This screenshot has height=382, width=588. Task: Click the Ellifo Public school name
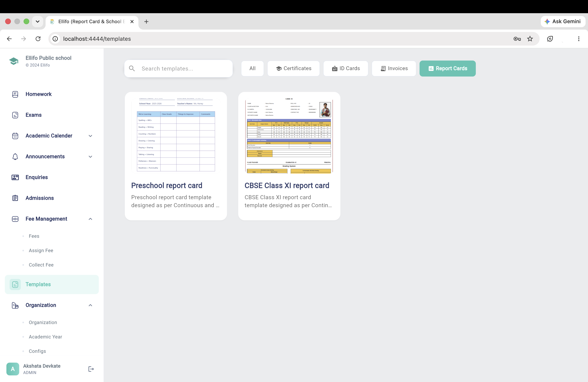pos(48,58)
